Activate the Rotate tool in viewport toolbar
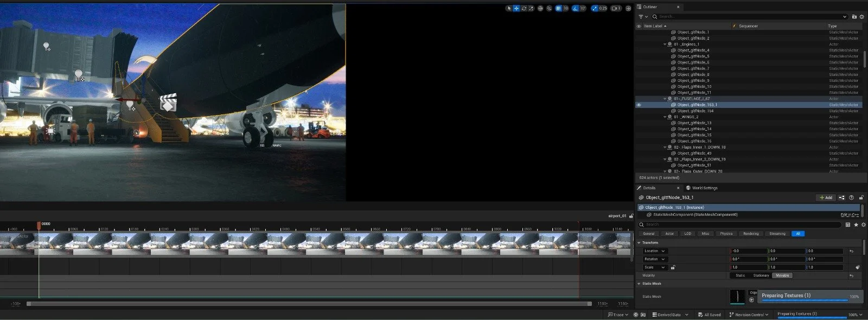868x320 pixels. pyautogui.click(x=524, y=8)
